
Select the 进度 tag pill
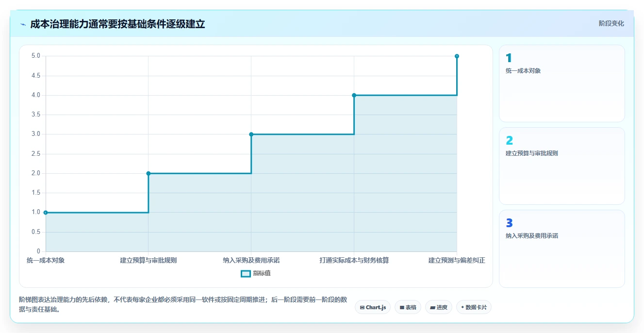click(438, 307)
